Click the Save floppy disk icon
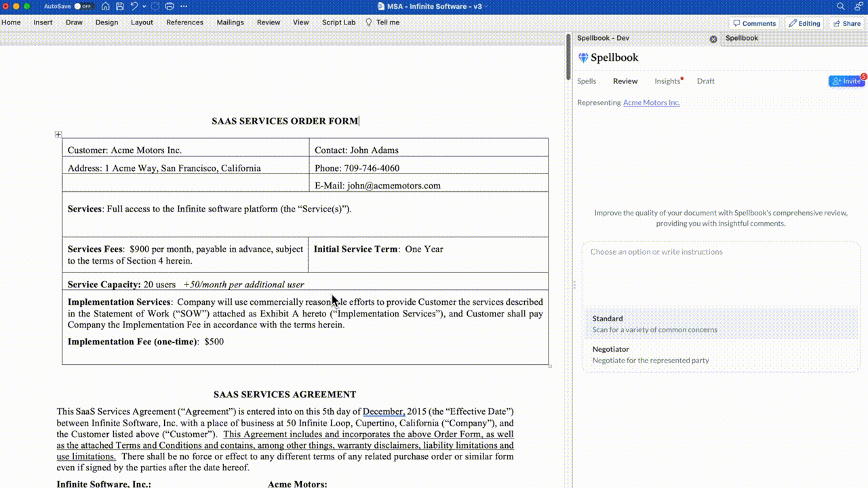 click(119, 6)
